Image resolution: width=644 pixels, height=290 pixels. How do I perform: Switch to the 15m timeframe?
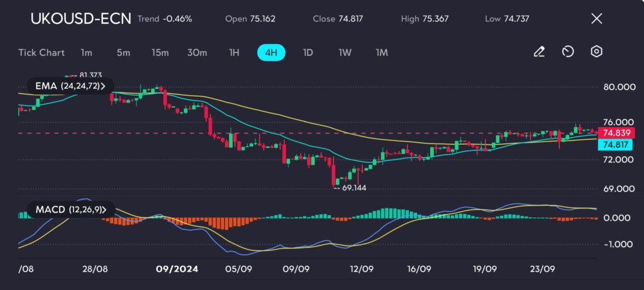coord(160,52)
